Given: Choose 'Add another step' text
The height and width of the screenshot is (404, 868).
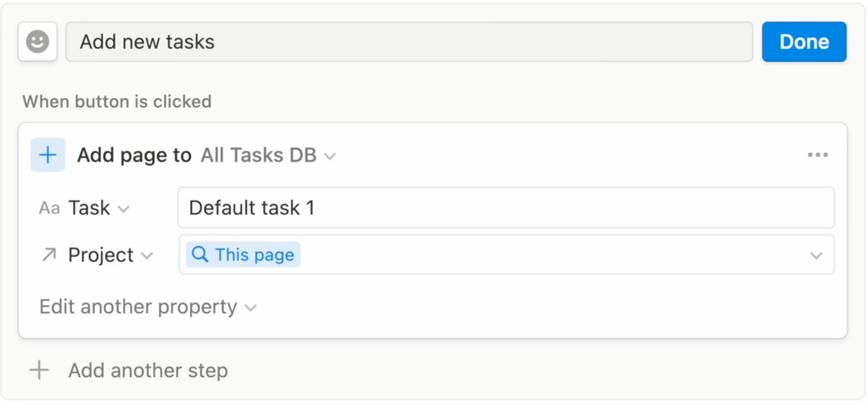Looking at the screenshot, I should pos(148,370).
